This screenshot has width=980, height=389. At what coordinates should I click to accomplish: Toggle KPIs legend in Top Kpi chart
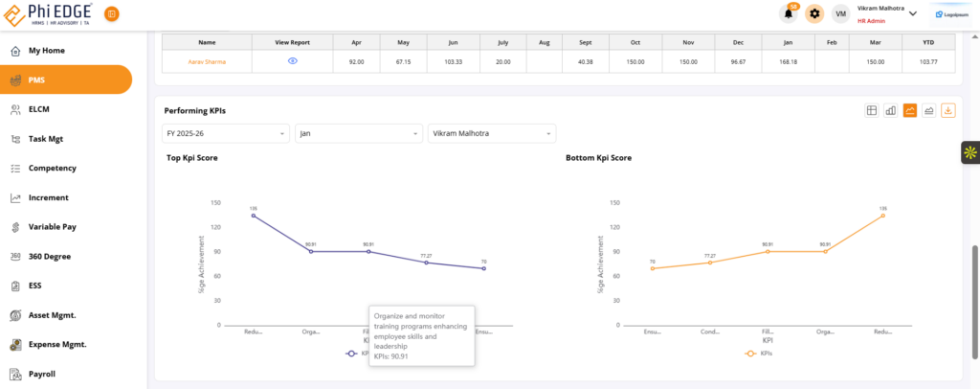(x=357, y=354)
